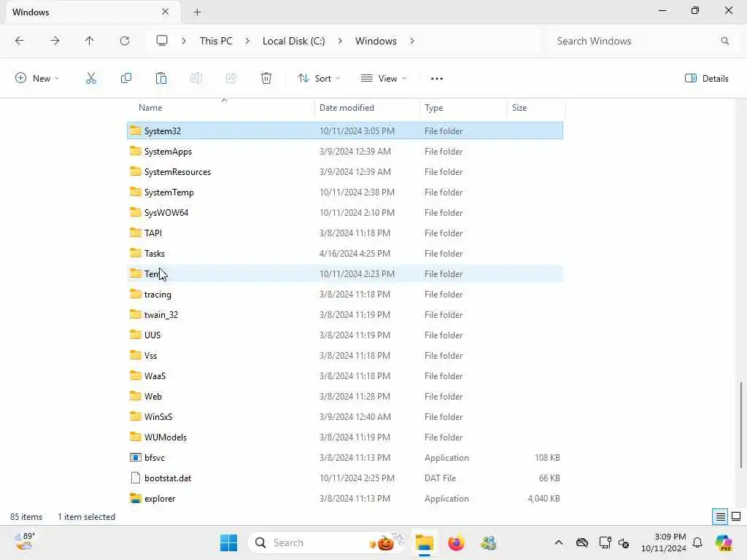Select the tracing folder
Screen dimensions: 747x560
coord(345,295)
